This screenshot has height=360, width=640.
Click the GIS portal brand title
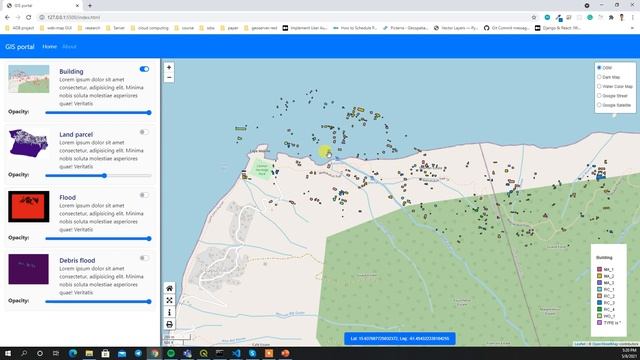point(20,47)
